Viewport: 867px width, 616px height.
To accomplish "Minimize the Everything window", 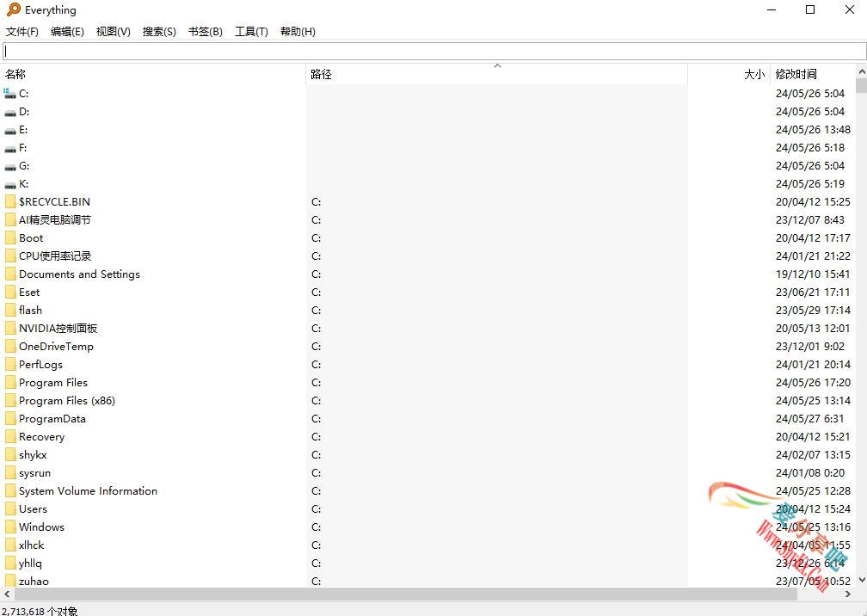I will point(772,9).
